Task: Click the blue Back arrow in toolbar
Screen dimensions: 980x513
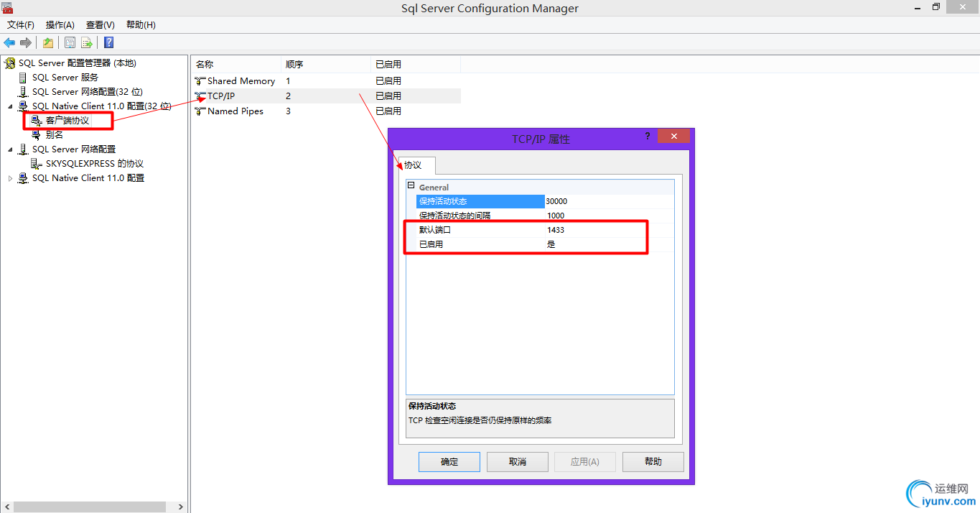Action: tap(9, 42)
